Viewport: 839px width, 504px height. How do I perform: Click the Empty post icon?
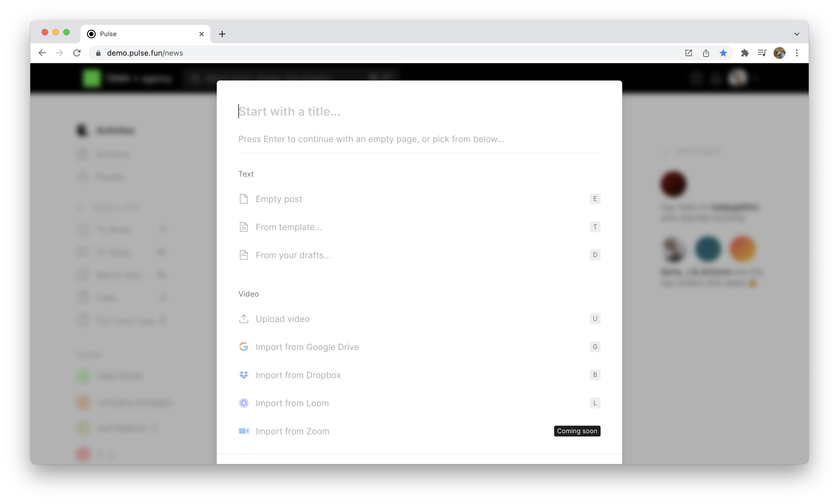[x=243, y=199]
